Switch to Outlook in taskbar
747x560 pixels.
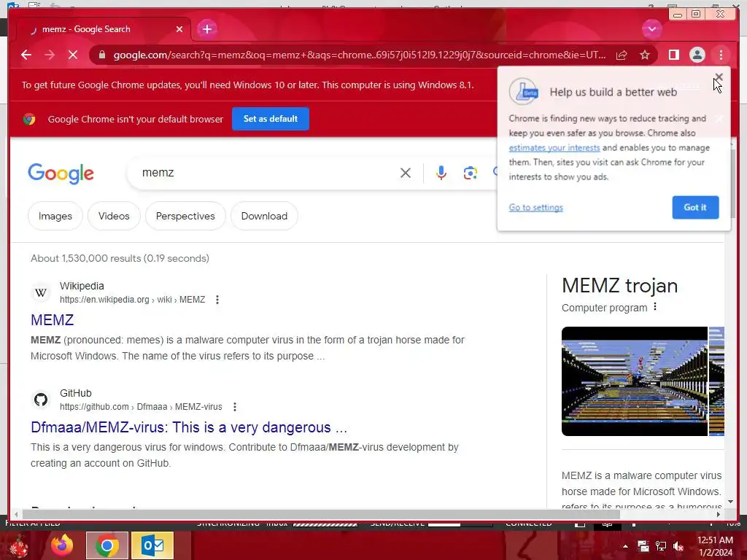tap(152, 545)
